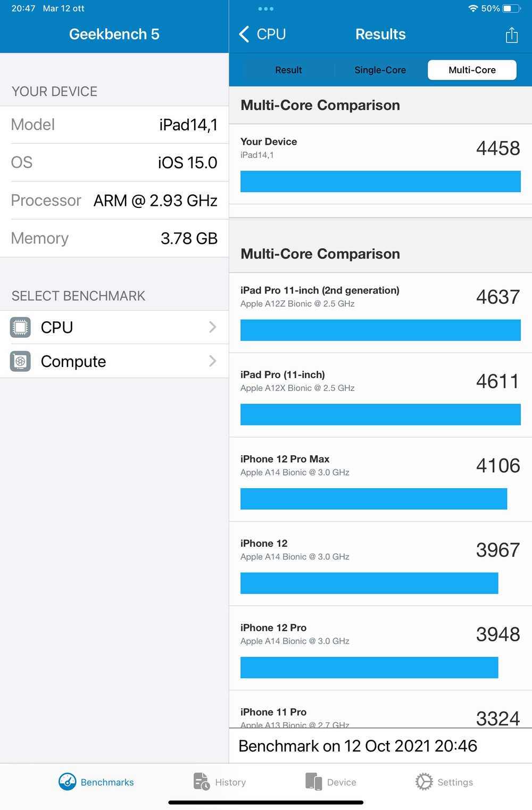
Task: Tap the back chevron next to CPU
Action: (244, 34)
